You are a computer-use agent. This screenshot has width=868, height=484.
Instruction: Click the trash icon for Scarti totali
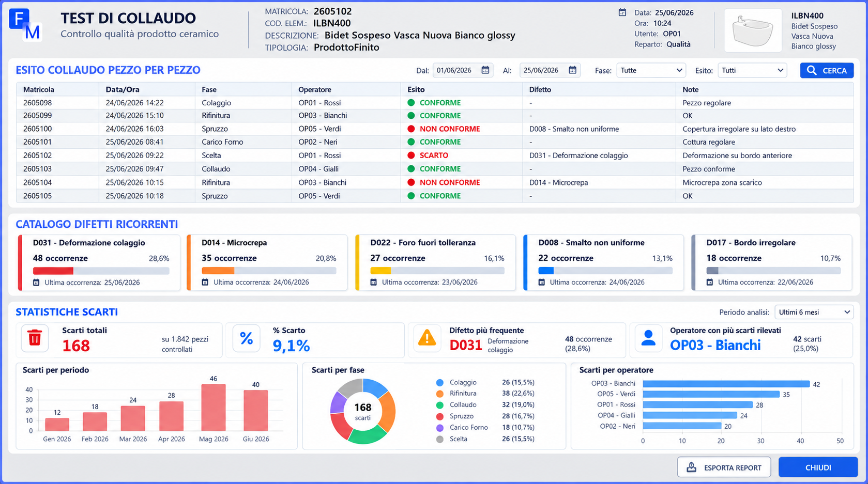pyautogui.click(x=35, y=338)
